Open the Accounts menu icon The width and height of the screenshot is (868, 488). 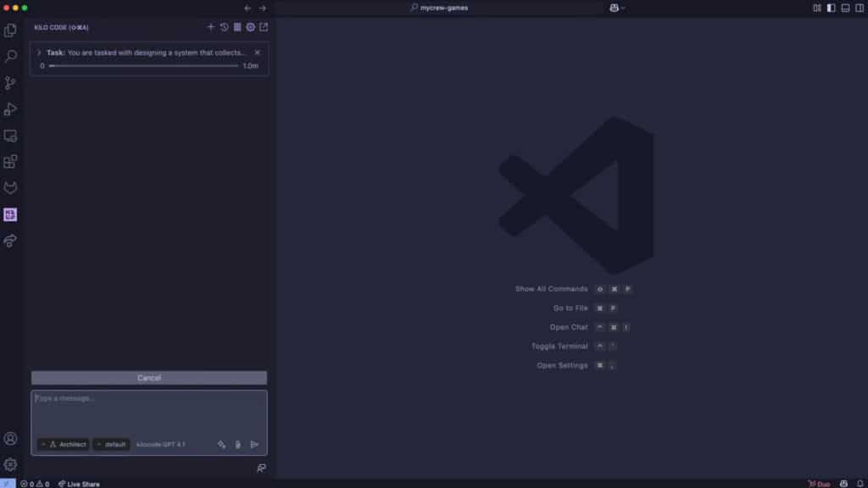coord(10,439)
